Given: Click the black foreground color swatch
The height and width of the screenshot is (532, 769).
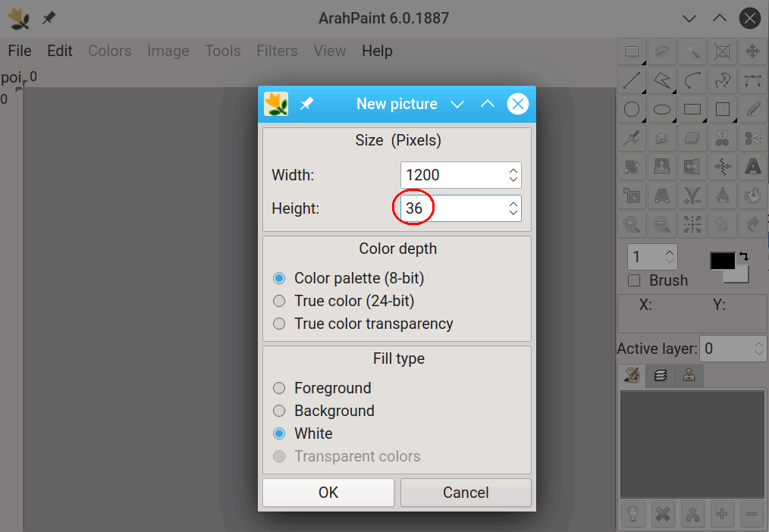Looking at the screenshot, I should 722,261.
